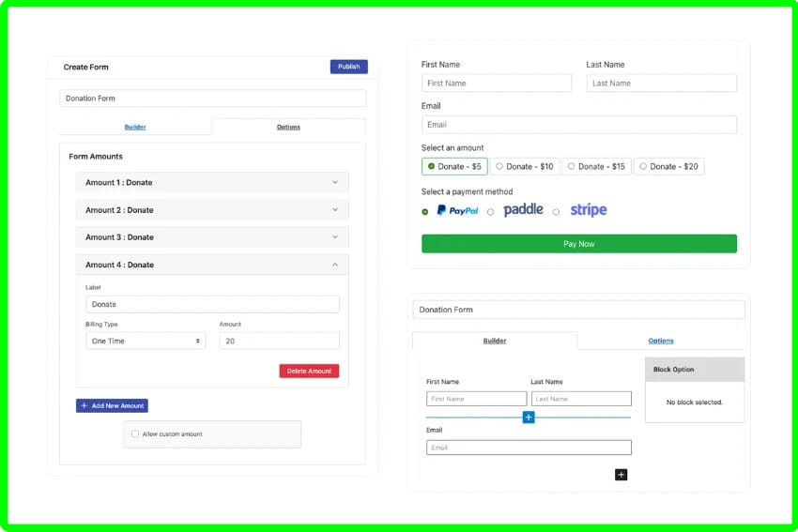The image size is (798, 532).
Task: Click the black plus add block icon
Action: click(x=621, y=475)
